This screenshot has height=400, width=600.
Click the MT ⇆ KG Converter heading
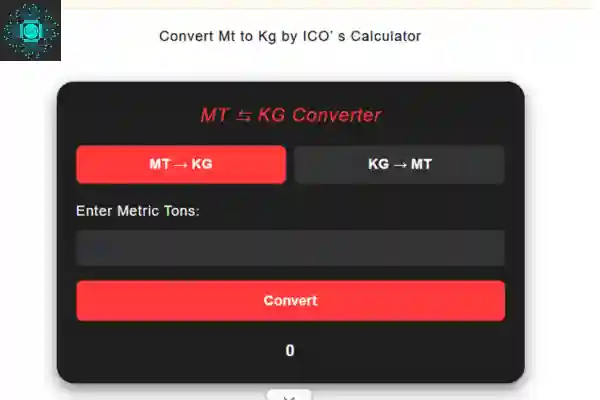pos(290,115)
